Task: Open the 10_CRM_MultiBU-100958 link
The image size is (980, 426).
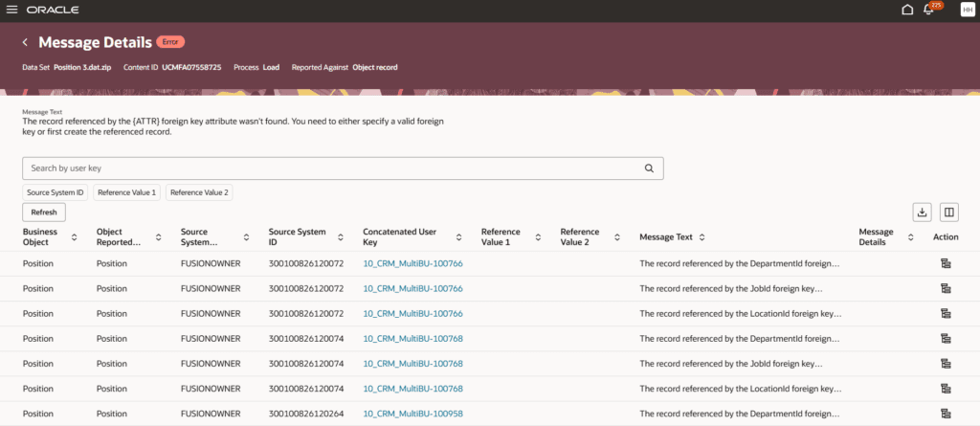Action: [412, 415]
